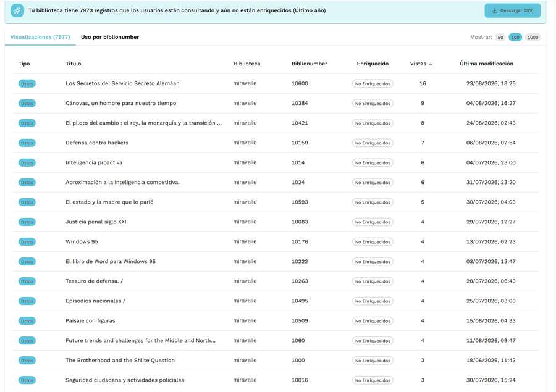Image resolution: width=556 pixels, height=392 pixels.
Task: Select title El estado y la madre que lo parió
Action: click(109, 202)
